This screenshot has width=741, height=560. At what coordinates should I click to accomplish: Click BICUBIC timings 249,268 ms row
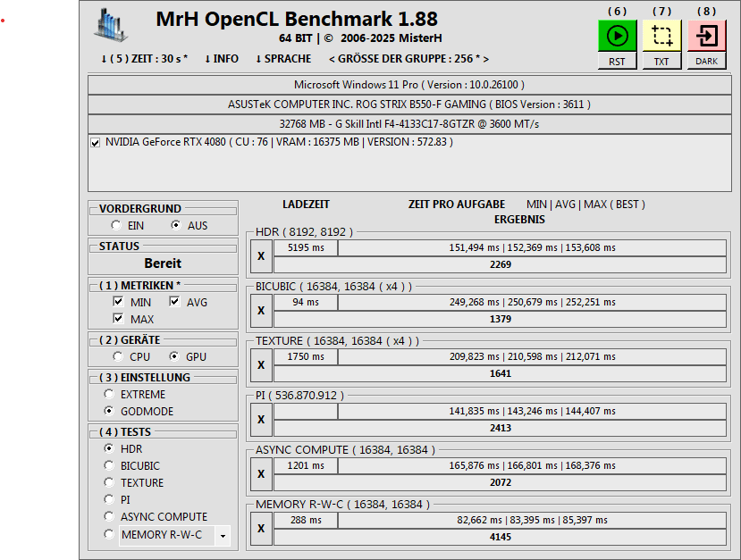(x=532, y=302)
